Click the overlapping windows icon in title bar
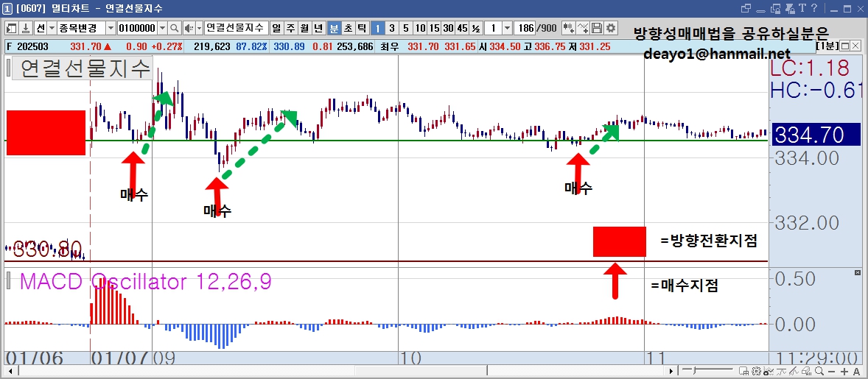868x379 pixels. (746, 8)
